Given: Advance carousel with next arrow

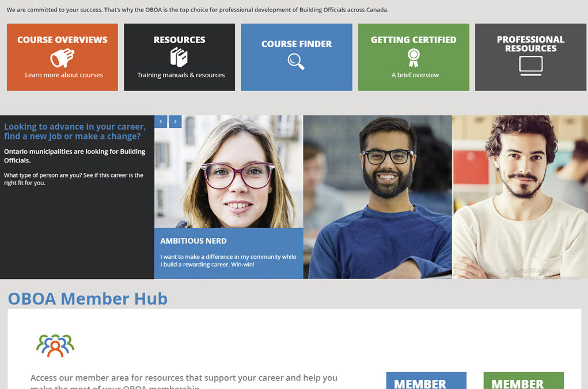Looking at the screenshot, I should (x=175, y=122).
